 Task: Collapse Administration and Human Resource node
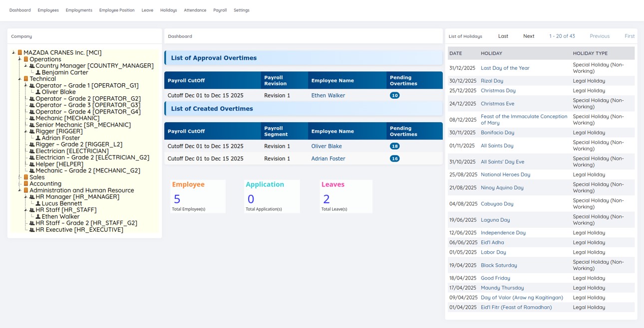click(19, 190)
